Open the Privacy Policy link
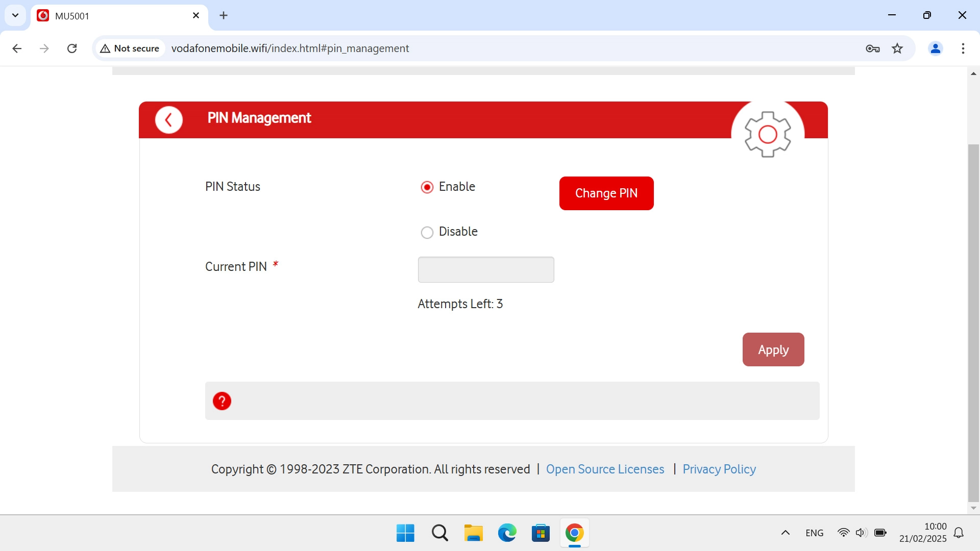The image size is (980, 551). 719,469
